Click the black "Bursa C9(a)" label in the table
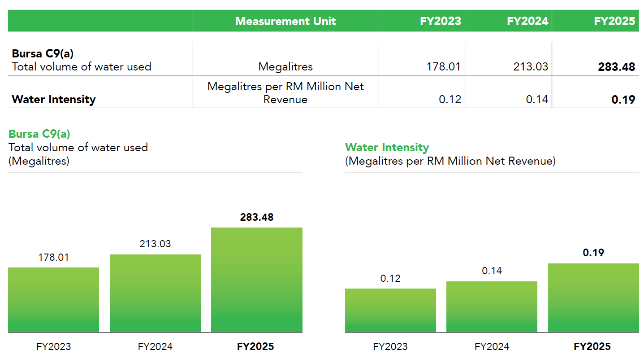The height and width of the screenshot is (359, 644). 43,53
